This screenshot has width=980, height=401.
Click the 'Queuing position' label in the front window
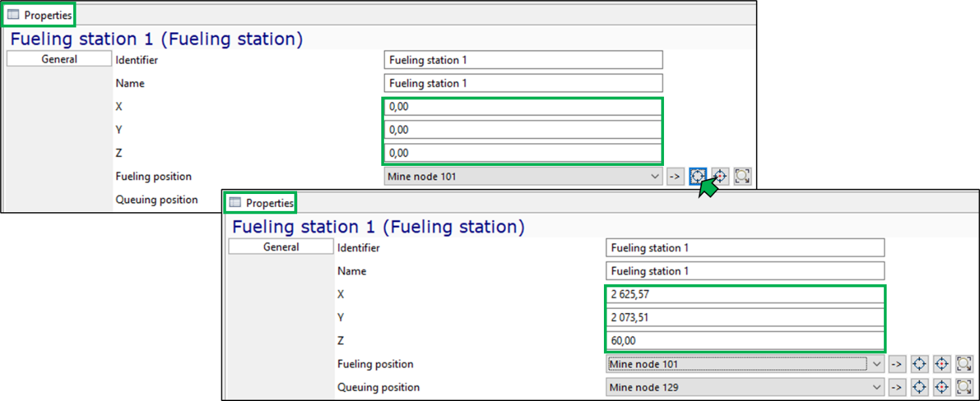379,387
